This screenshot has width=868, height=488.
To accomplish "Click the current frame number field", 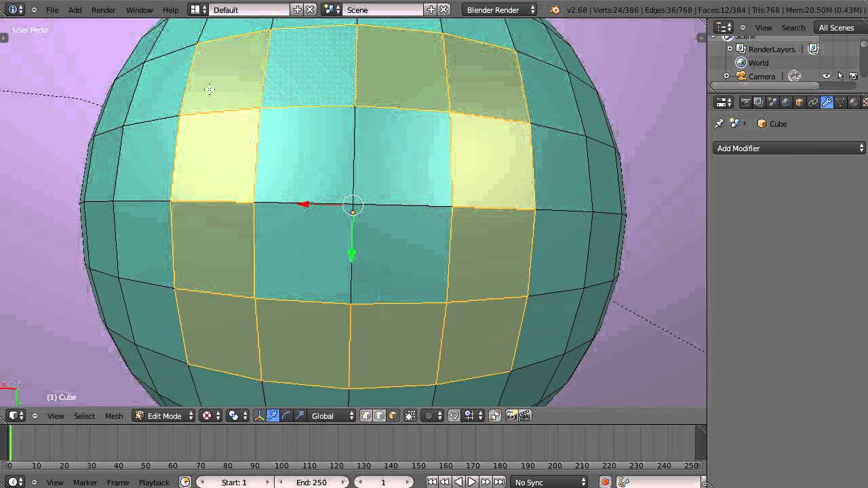I will point(383,482).
